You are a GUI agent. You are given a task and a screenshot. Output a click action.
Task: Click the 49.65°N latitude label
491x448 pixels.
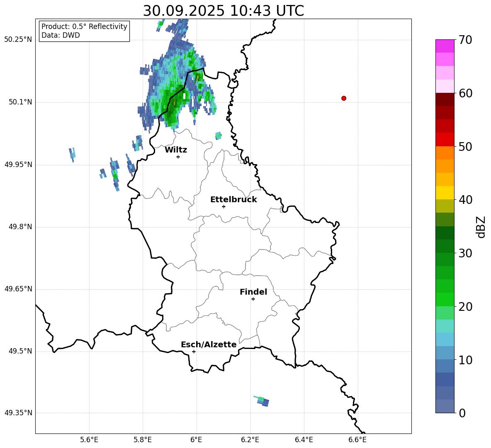click(18, 289)
